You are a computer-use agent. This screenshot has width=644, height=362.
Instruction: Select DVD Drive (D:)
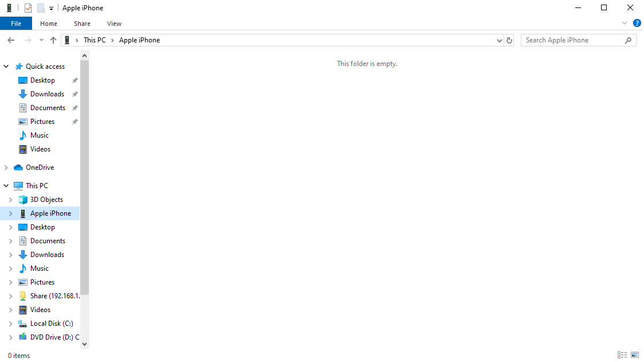pos(54,337)
